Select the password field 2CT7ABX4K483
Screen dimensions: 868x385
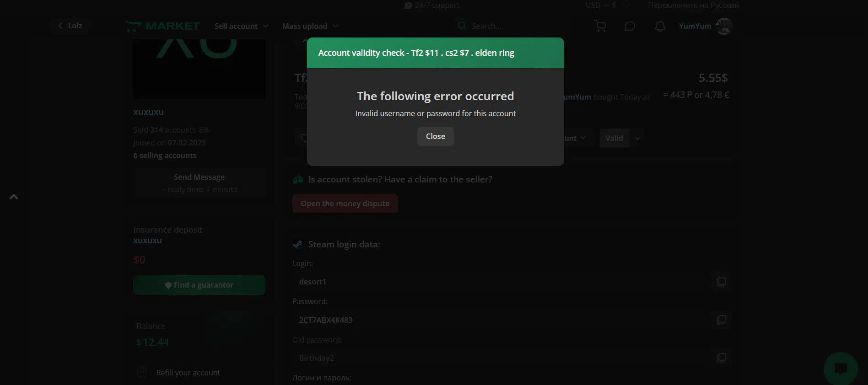pyautogui.click(x=501, y=320)
